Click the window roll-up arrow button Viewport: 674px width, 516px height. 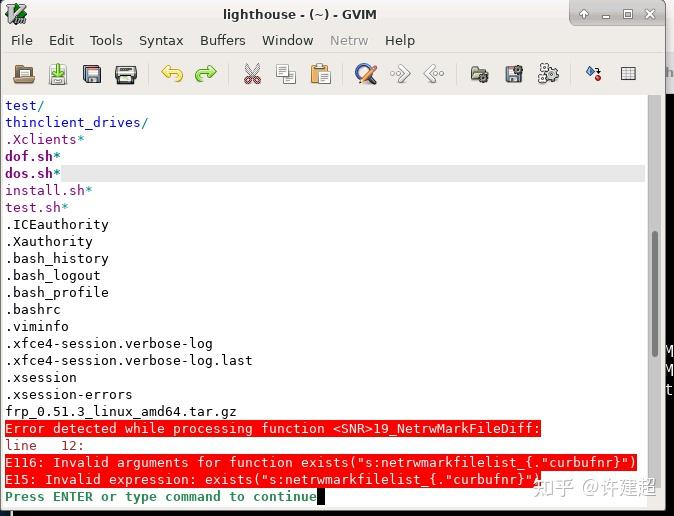pos(584,14)
